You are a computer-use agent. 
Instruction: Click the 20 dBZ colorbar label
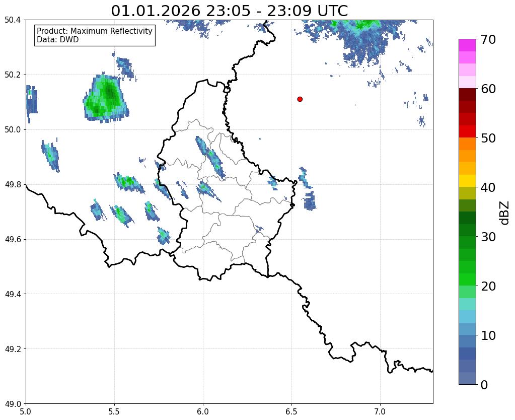pyautogui.click(x=488, y=286)
